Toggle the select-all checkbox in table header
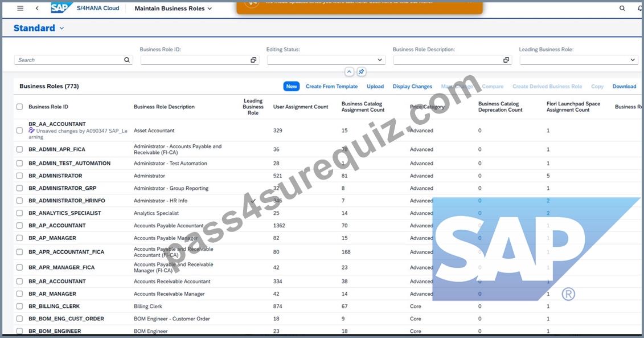Viewport: 644px width, 338px height. pos(20,107)
